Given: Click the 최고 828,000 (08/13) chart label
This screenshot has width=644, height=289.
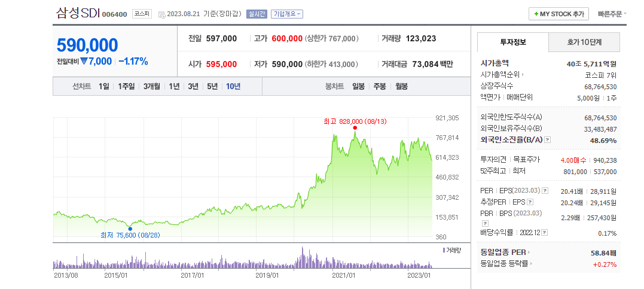Looking at the screenshot, I should click(x=355, y=121).
